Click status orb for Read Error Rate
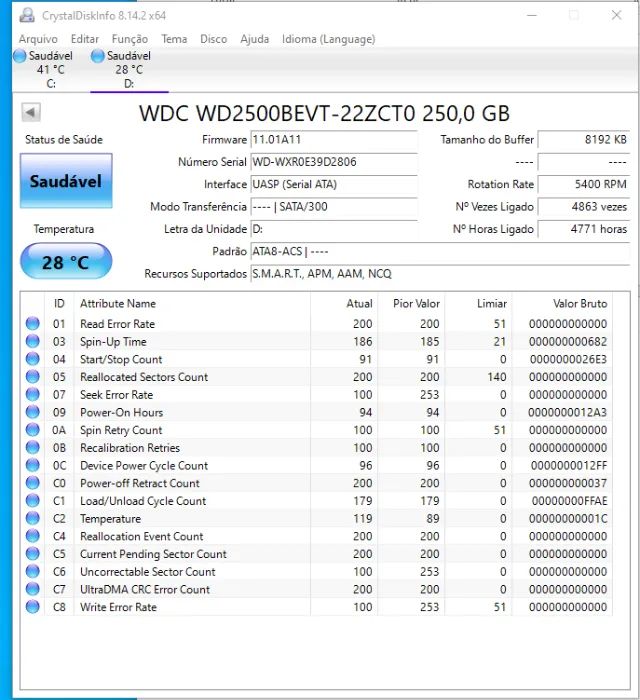The image size is (640, 700). pos(33,323)
